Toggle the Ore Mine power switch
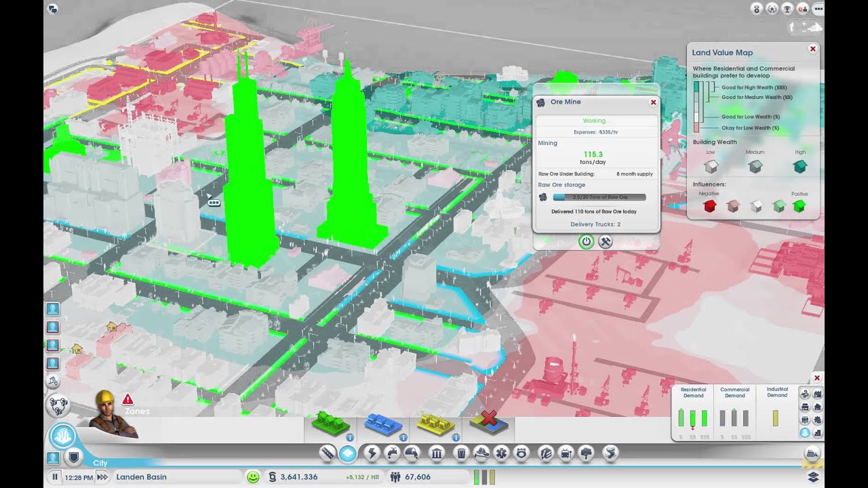The height and width of the screenshot is (488, 868). pos(586,241)
